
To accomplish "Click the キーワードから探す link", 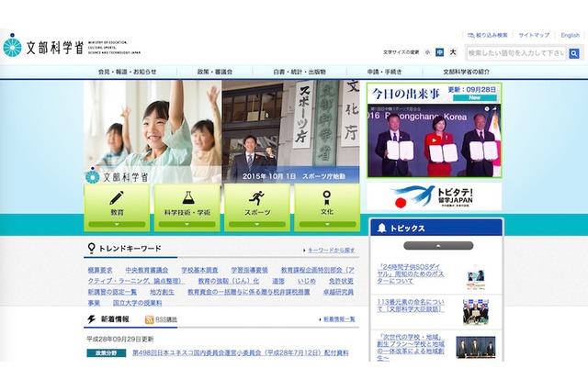I will [x=331, y=250].
